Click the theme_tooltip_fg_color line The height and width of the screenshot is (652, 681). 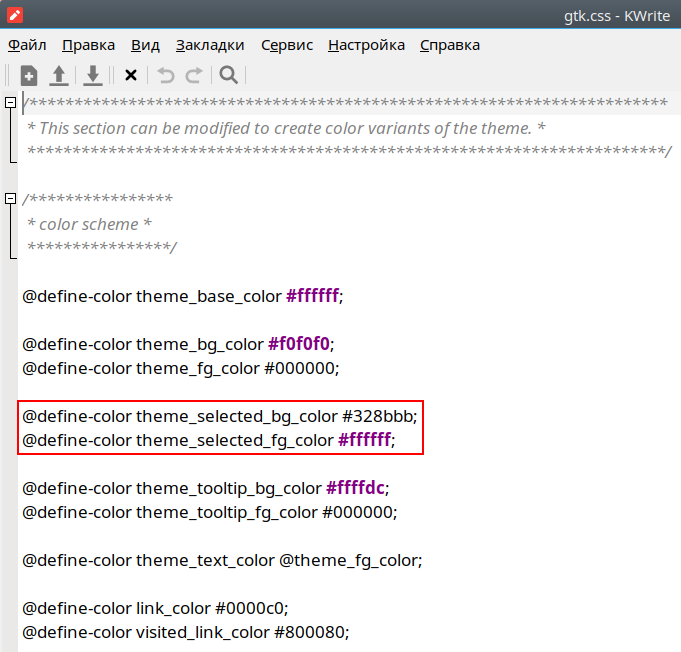point(210,513)
